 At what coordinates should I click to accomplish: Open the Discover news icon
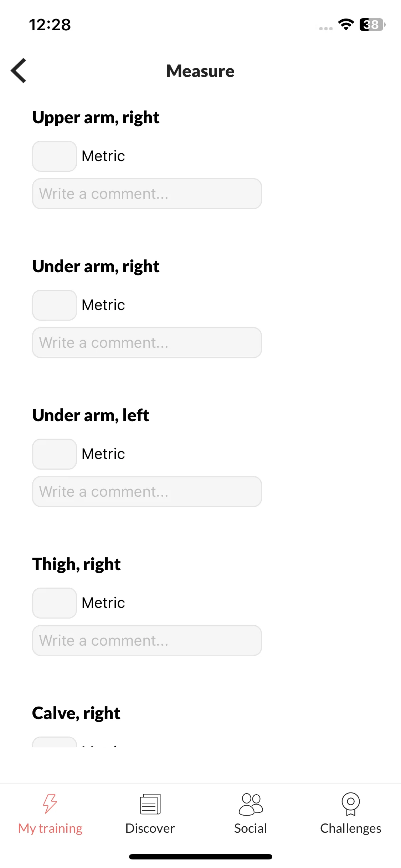[x=150, y=804]
